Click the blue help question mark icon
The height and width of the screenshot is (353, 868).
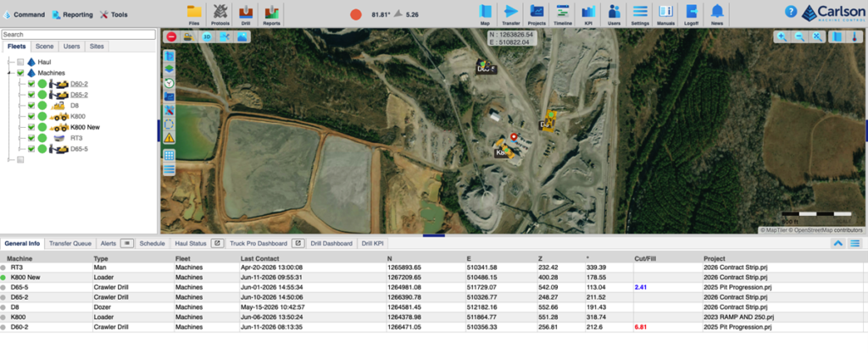[x=791, y=12]
